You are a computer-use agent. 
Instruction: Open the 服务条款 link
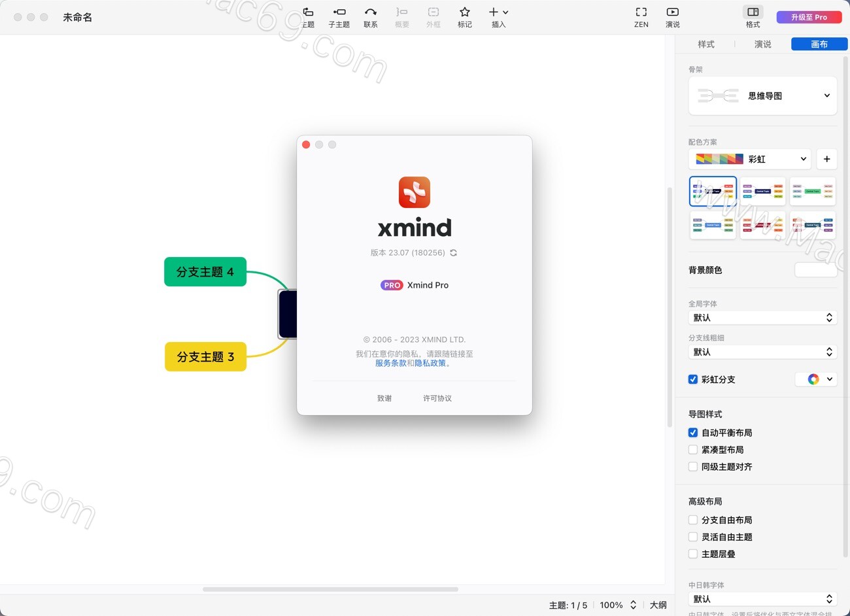pyautogui.click(x=390, y=363)
